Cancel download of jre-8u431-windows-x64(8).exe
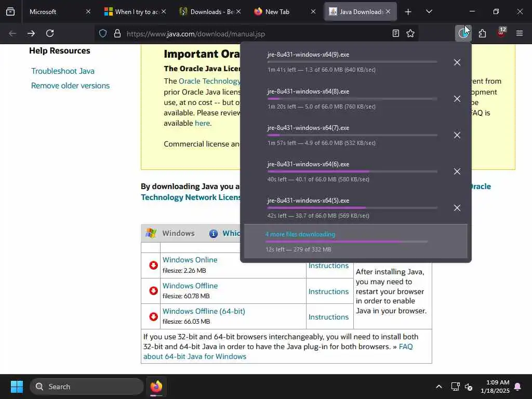This screenshot has height=399, width=532. pos(457,99)
